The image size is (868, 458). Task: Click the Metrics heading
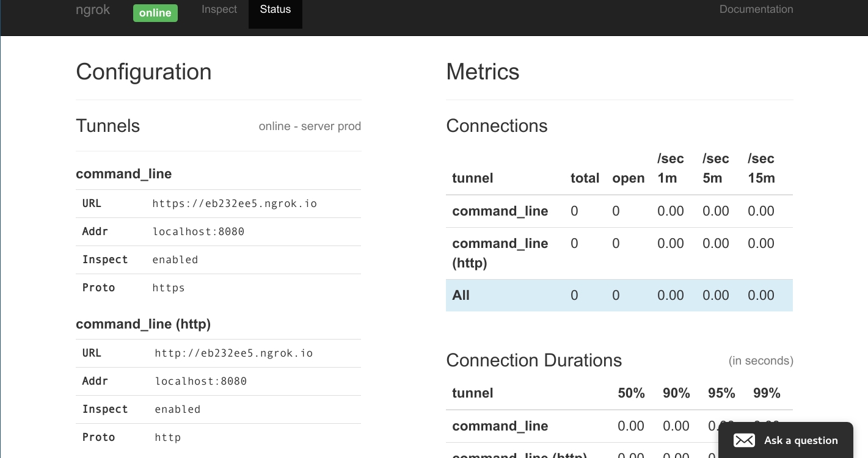pyautogui.click(x=483, y=71)
